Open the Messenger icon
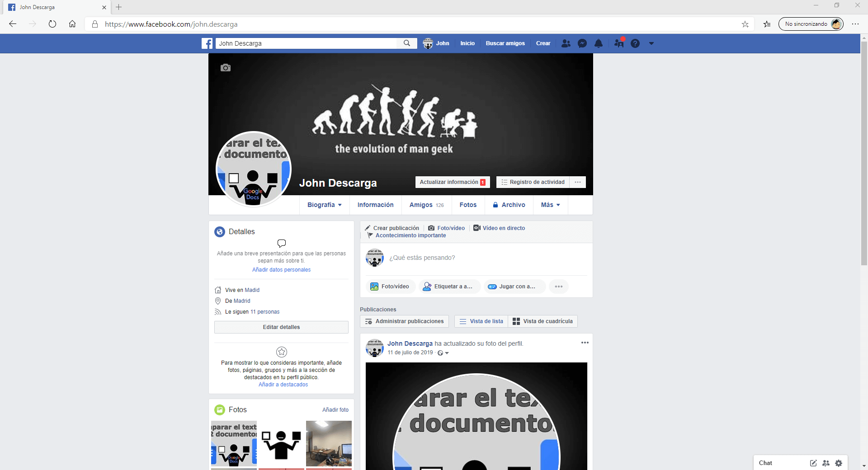The height and width of the screenshot is (470, 868). pyautogui.click(x=582, y=43)
